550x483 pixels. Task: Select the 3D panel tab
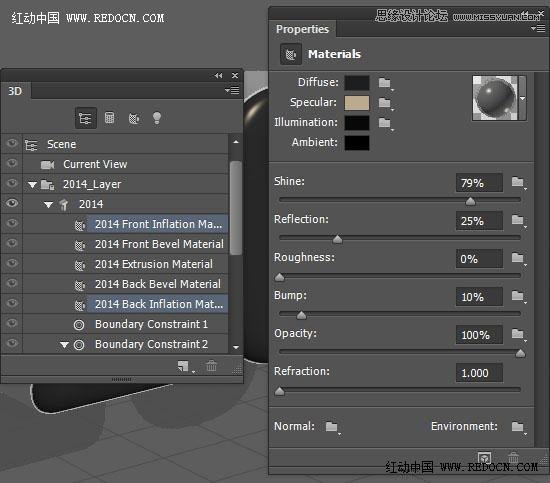[x=15, y=91]
